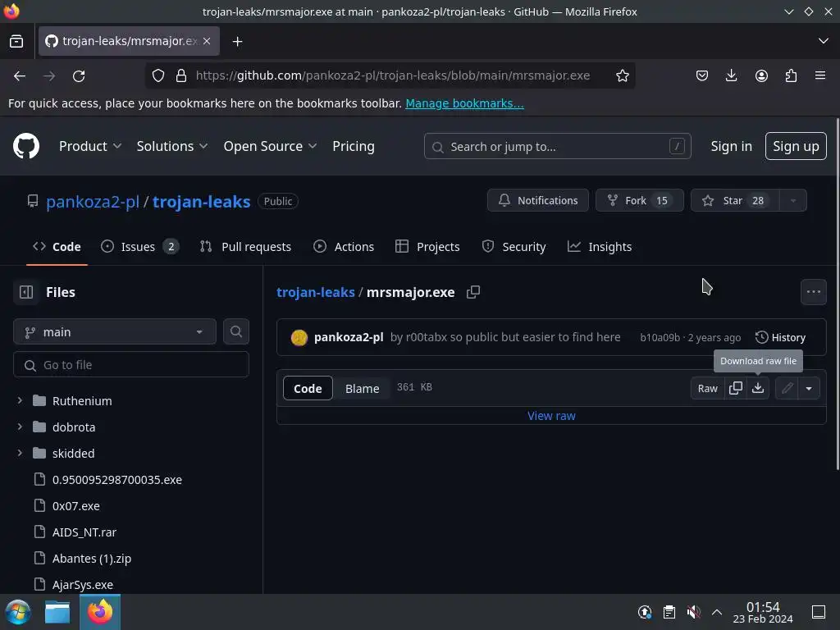Open the Insights tab

tap(600, 246)
